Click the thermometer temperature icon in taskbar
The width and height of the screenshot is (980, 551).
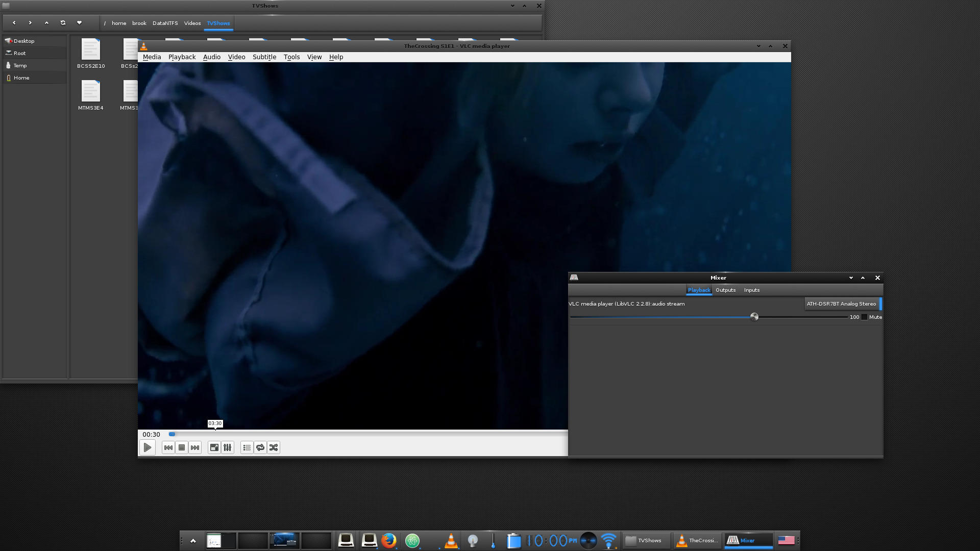(x=493, y=540)
